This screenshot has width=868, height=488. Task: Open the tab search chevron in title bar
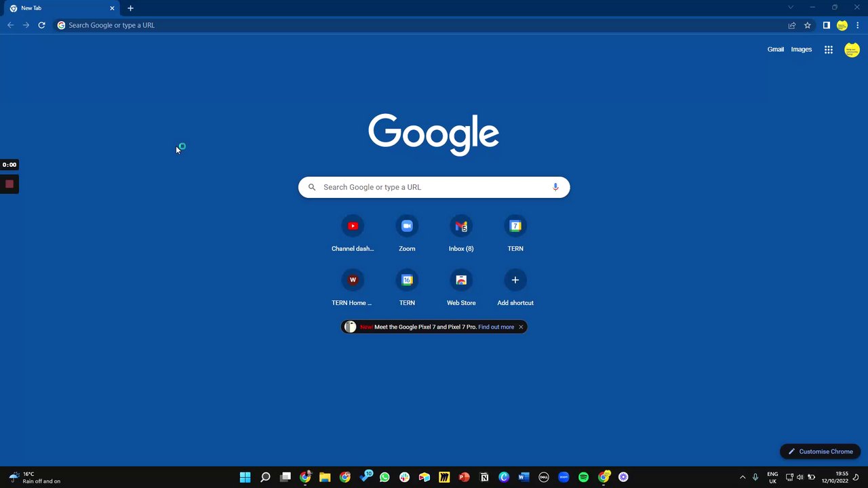click(790, 7)
